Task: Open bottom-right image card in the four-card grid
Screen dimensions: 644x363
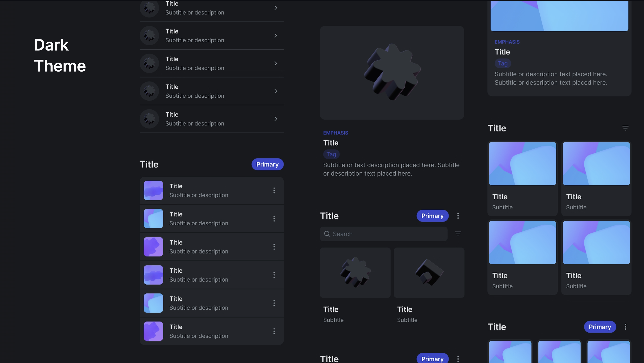Action: point(596,257)
